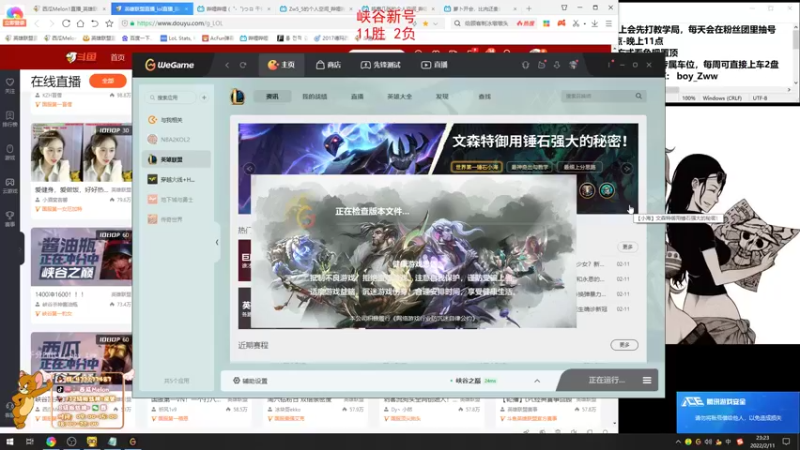Open WeGame messages icon with red dot
The width and height of the screenshot is (800, 450).
[x=541, y=65]
